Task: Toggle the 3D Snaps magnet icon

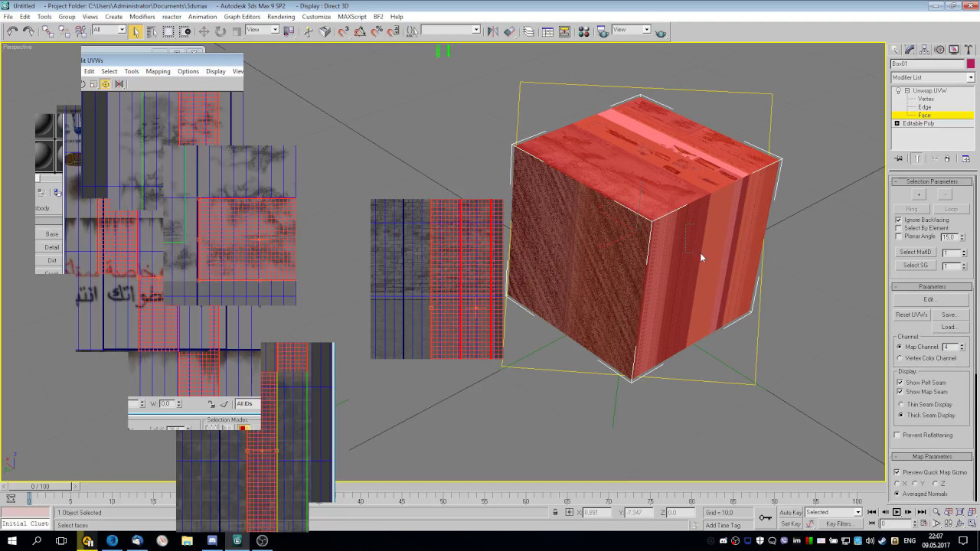Action: [343, 31]
